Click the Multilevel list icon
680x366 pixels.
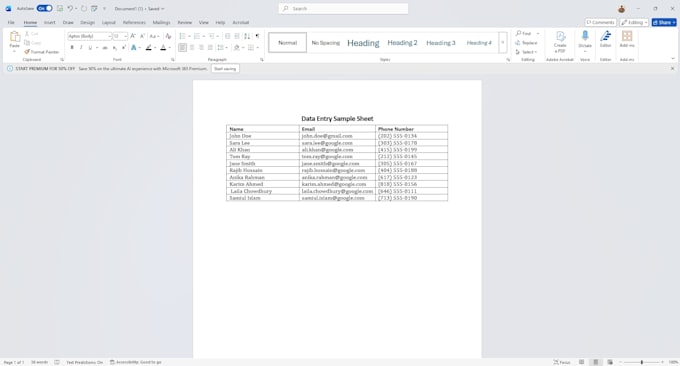[211, 36]
